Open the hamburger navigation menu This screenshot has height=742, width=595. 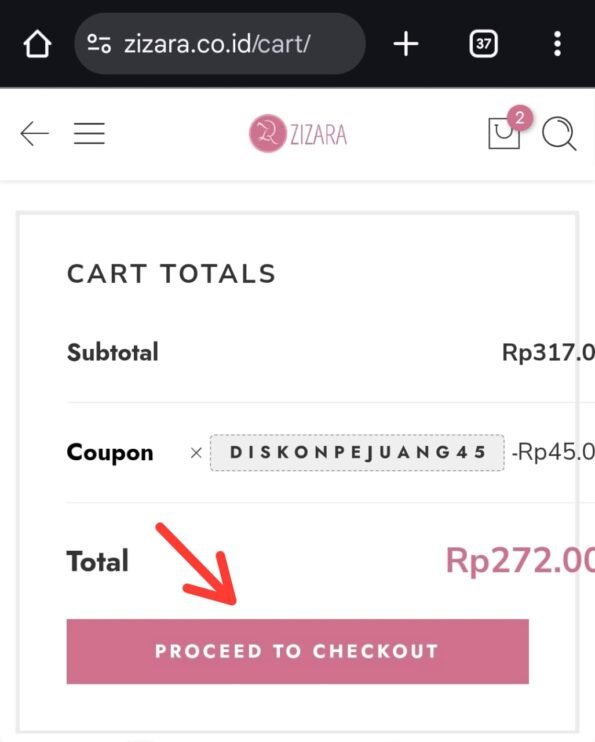(89, 133)
